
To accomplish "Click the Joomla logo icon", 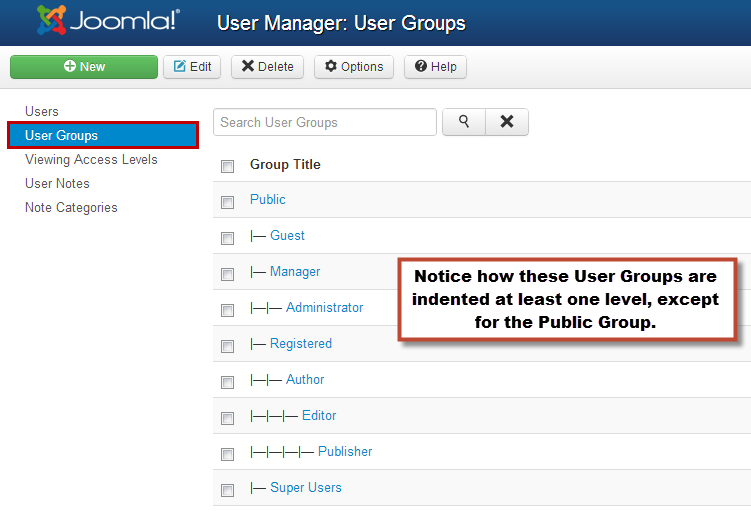I will 51,20.
